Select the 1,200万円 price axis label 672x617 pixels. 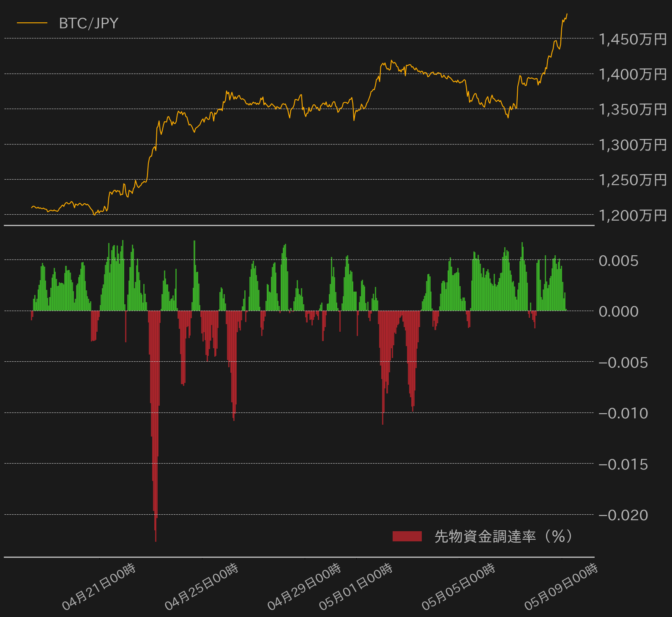[633, 216]
